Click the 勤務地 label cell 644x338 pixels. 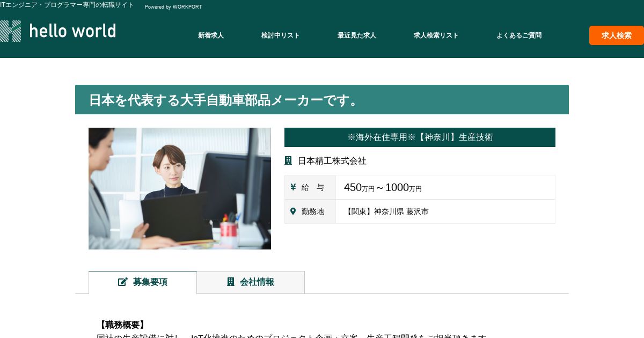point(310,211)
